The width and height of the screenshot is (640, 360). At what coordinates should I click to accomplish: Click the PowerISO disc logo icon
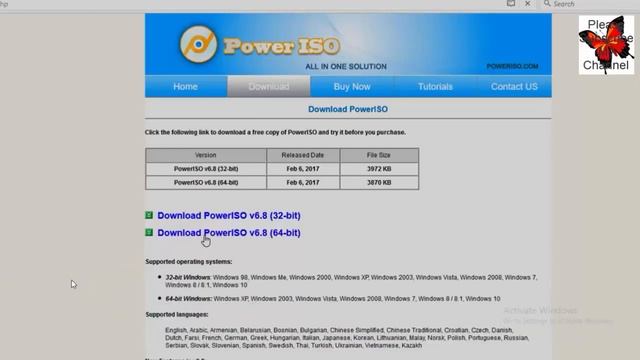(198, 44)
